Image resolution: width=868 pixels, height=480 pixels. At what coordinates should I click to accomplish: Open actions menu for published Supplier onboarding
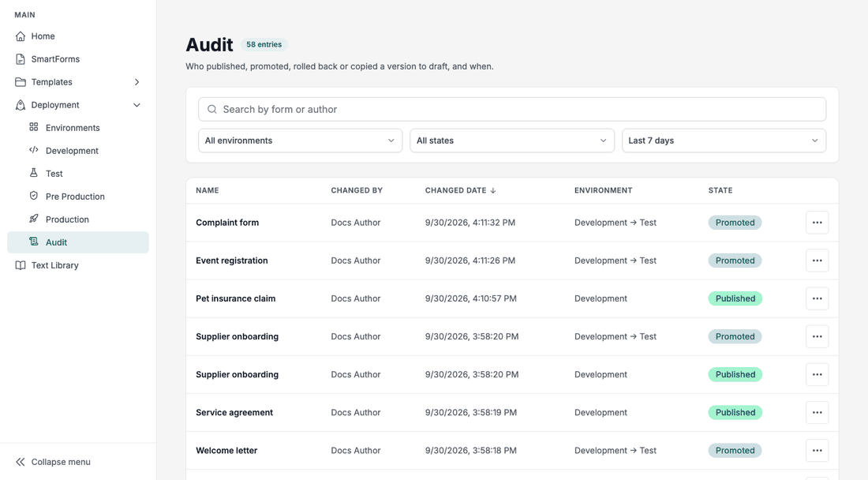coord(817,375)
